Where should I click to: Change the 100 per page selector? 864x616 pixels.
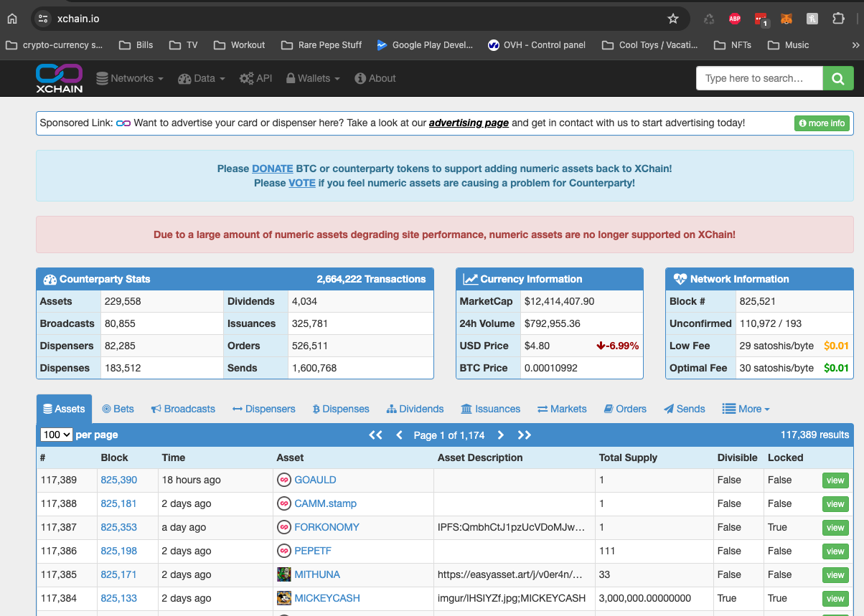click(57, 435)
